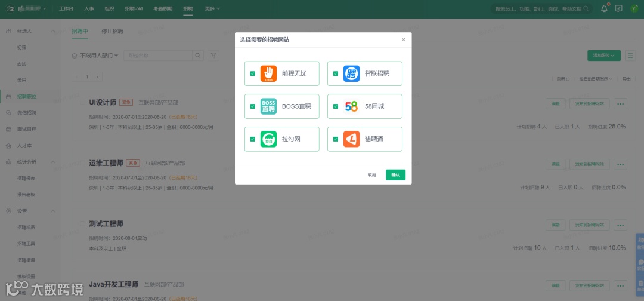Click the global search box in top bar

[x=541, y=8]
